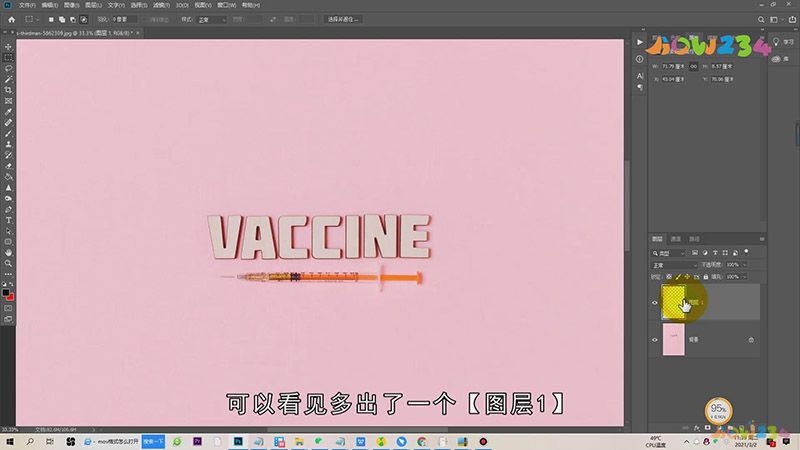Open the 3D menu
Image resolution: width=800 pixels, height=450 pixels.
point(182,5)
